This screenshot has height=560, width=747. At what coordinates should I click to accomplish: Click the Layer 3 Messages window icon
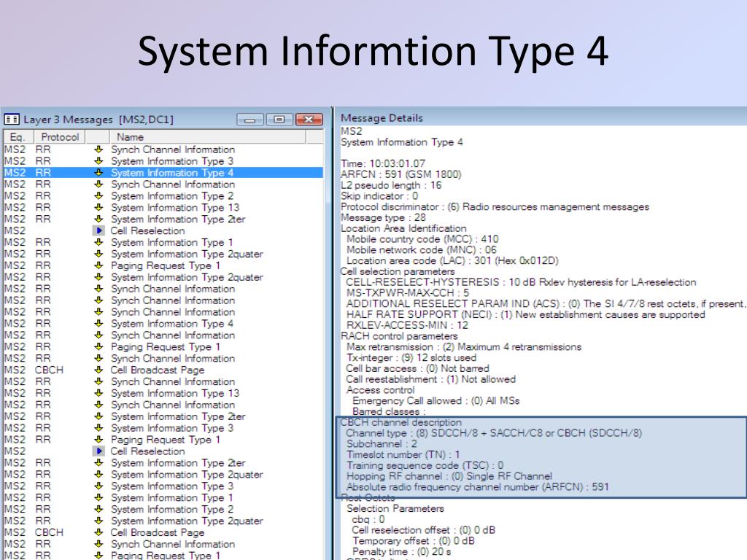click(12, 119)
